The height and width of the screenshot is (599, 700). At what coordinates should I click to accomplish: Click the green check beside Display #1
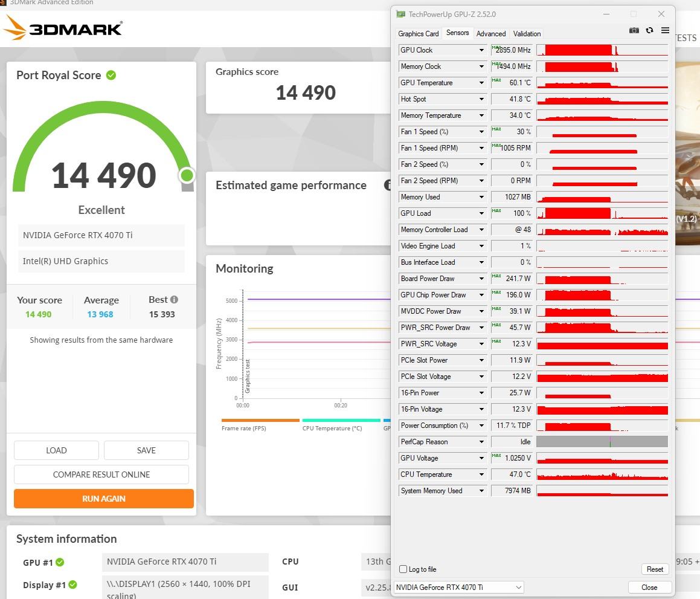point(72,584)
